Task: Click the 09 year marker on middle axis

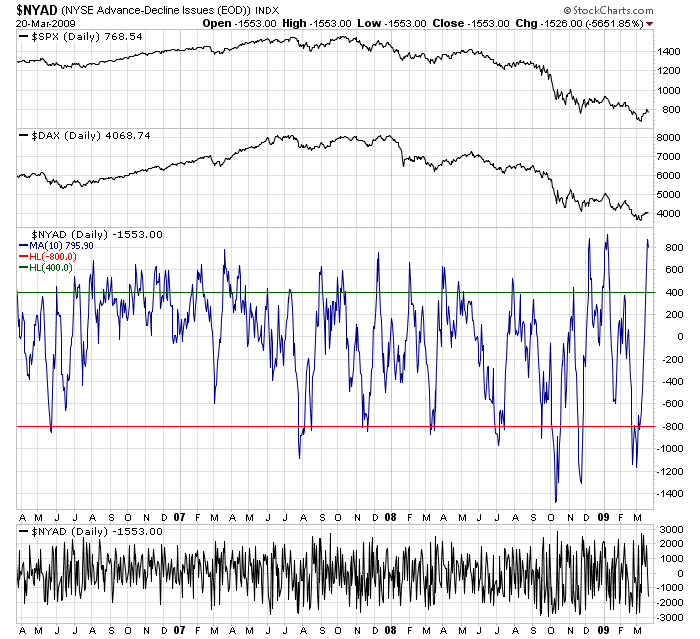Action: pos(603,517)
